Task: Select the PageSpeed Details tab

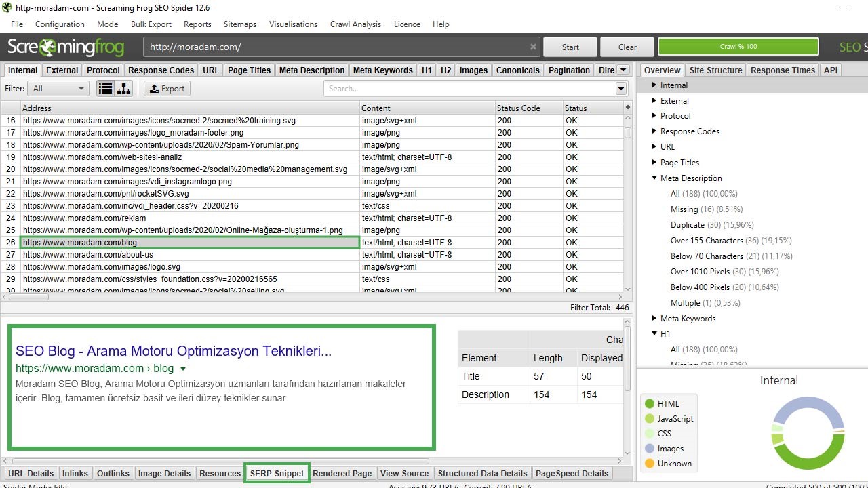Action: (x=572, y=473)
